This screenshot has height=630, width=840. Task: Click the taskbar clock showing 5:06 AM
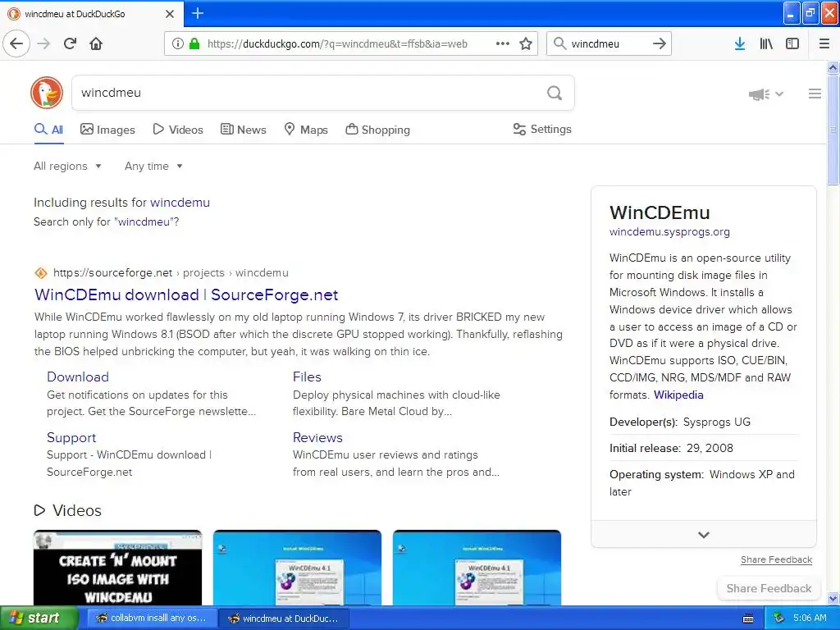click(x=810, y=619)
